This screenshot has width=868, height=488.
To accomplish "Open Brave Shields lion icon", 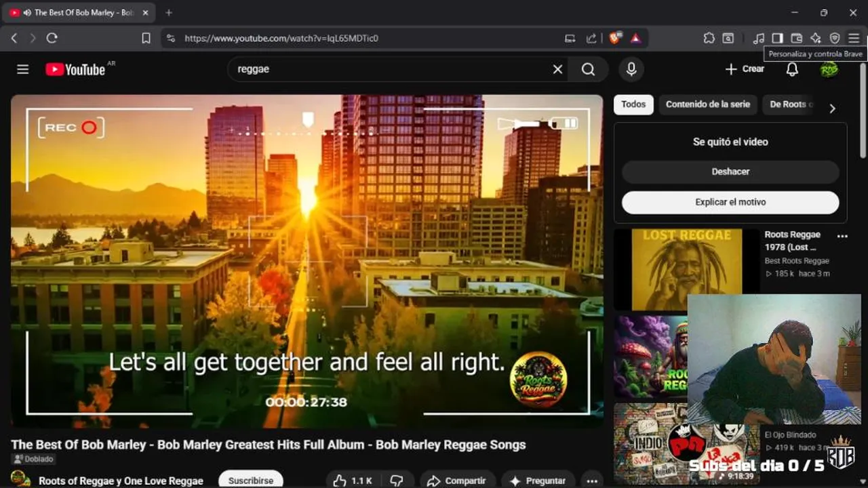I will [614, 39].
